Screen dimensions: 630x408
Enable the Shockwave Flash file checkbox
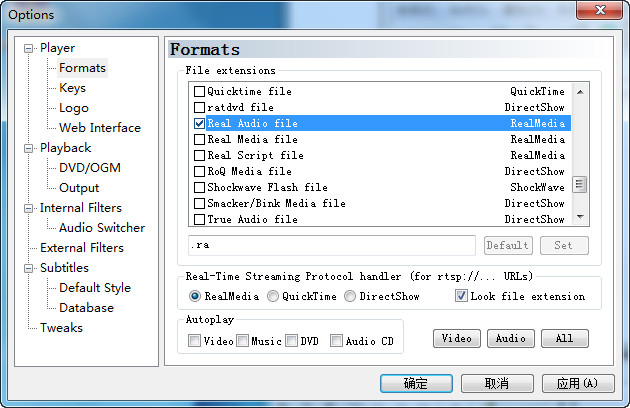(x=200, y=187)
